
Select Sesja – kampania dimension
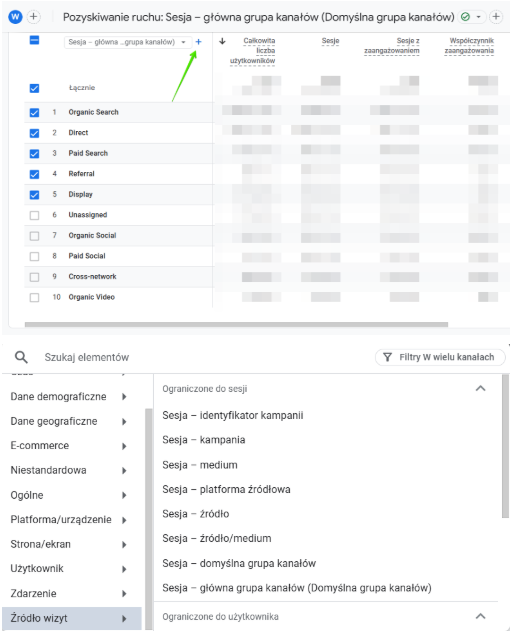[x=204, y=440]
